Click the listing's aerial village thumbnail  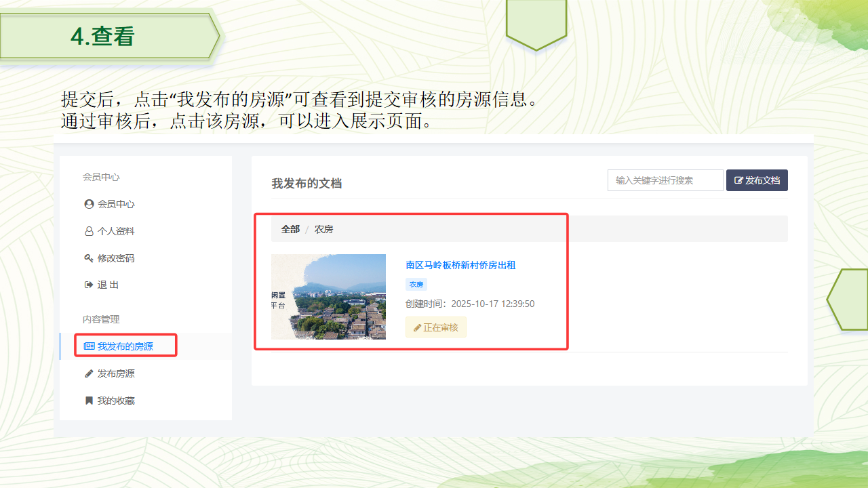328,297
